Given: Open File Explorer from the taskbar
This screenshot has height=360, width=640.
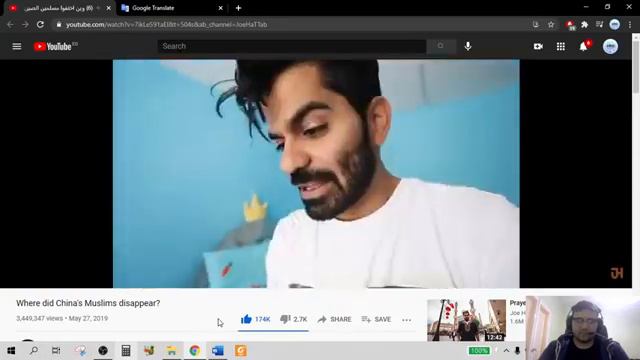Looking at the screenshot, I should pos(171,351).
